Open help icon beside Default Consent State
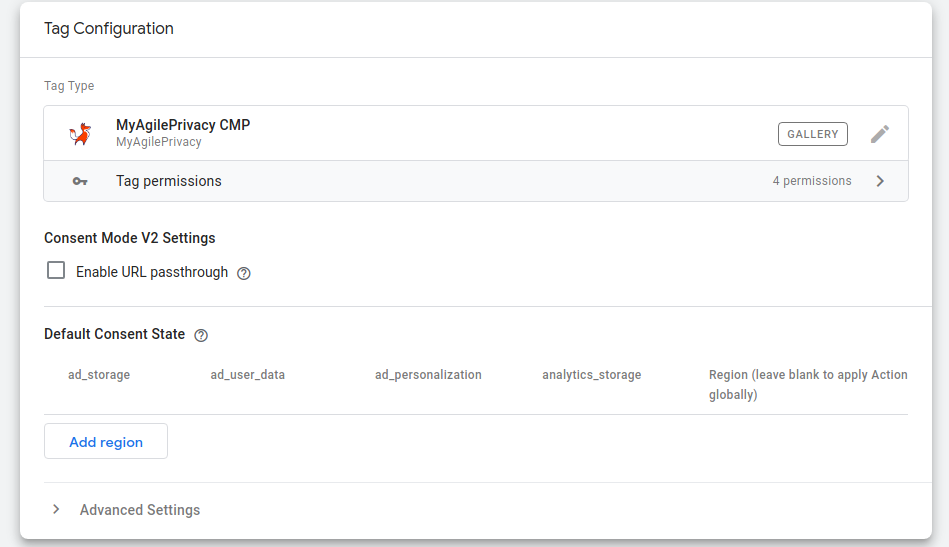The image size is (949, 547). click(201, 335)
